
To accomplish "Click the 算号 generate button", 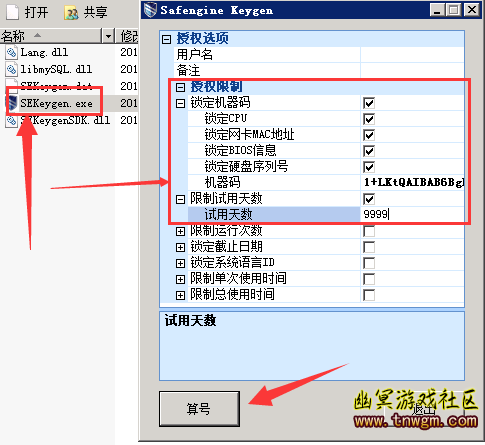I will click(x=199, y=409).
